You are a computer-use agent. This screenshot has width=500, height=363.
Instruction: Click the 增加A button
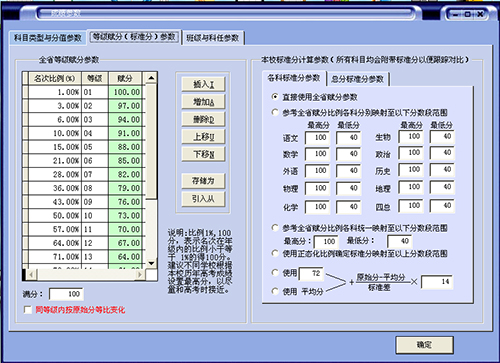[203, 102]
